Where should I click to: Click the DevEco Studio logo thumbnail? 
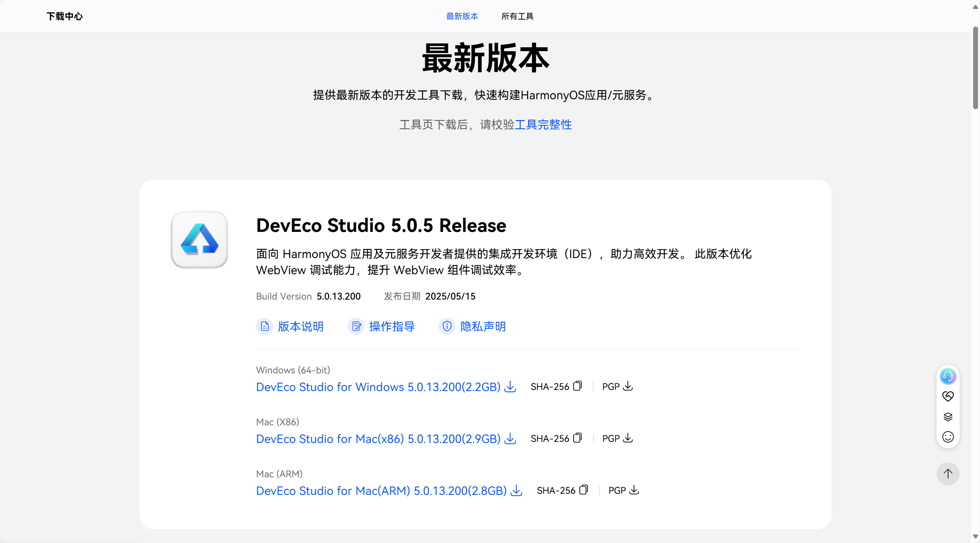coord(198,239)
